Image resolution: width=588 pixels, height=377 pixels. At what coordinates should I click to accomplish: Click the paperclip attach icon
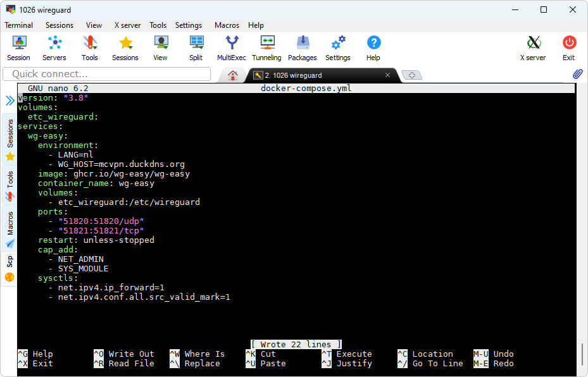[577, 74]
